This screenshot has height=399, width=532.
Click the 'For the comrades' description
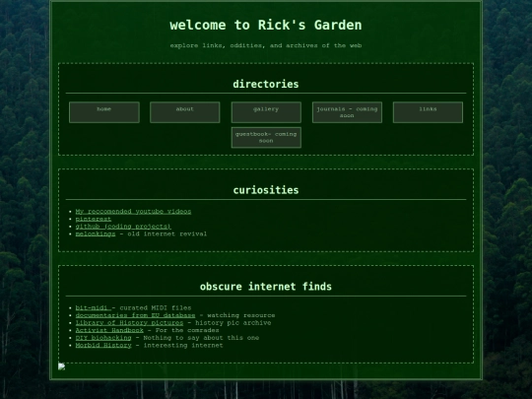pyautogui.click(x=187, y=330)
